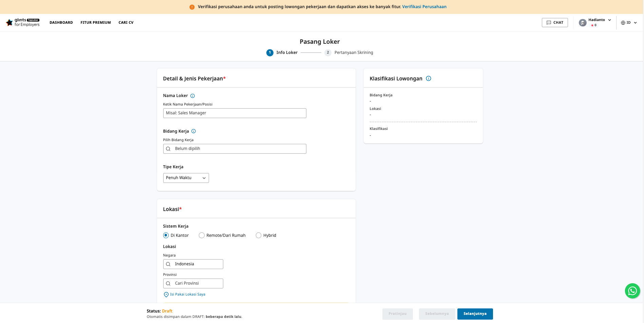This screenshot has width=644, height=323.
Task: Click info icon beside Klasifikasi Lowongan
Action: click(429, 78)
